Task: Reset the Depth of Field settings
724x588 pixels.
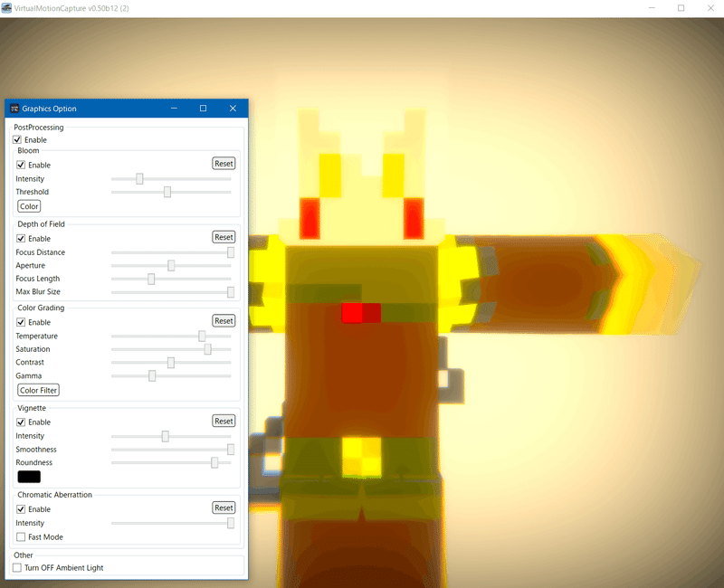Action: pyautogui.click(x=224, y=237)
